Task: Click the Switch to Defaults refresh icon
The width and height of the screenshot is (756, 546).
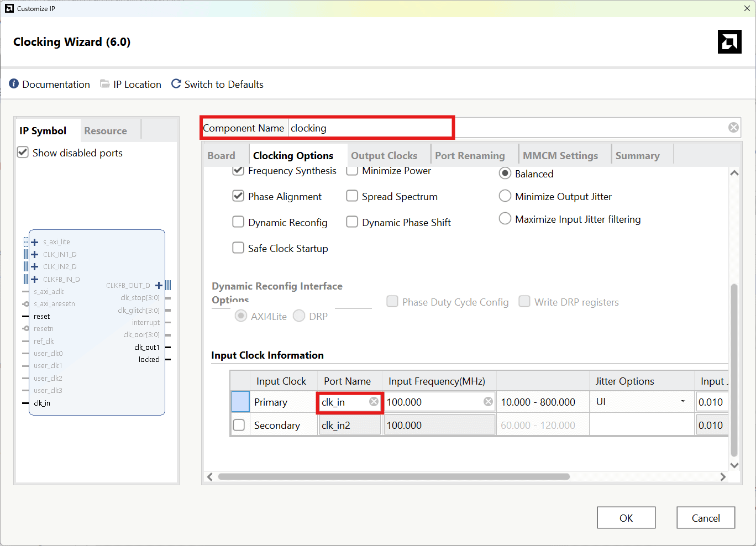Action: pos(176,84)
